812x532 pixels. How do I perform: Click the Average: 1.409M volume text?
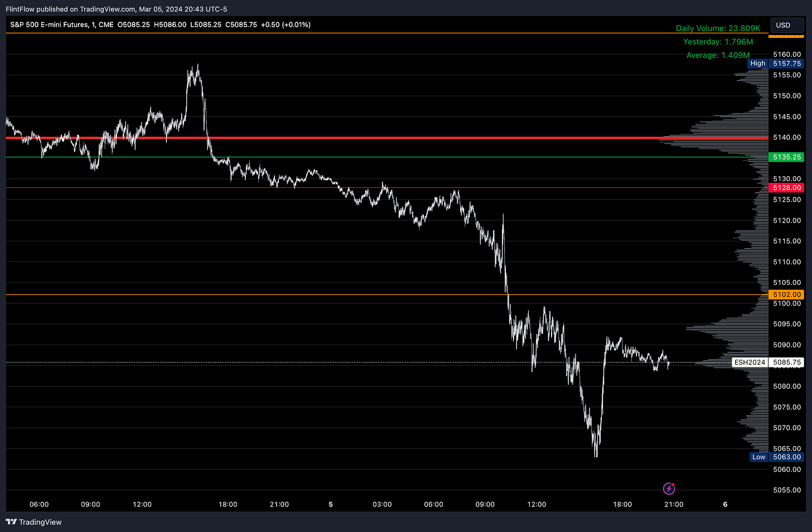(718, 55)
